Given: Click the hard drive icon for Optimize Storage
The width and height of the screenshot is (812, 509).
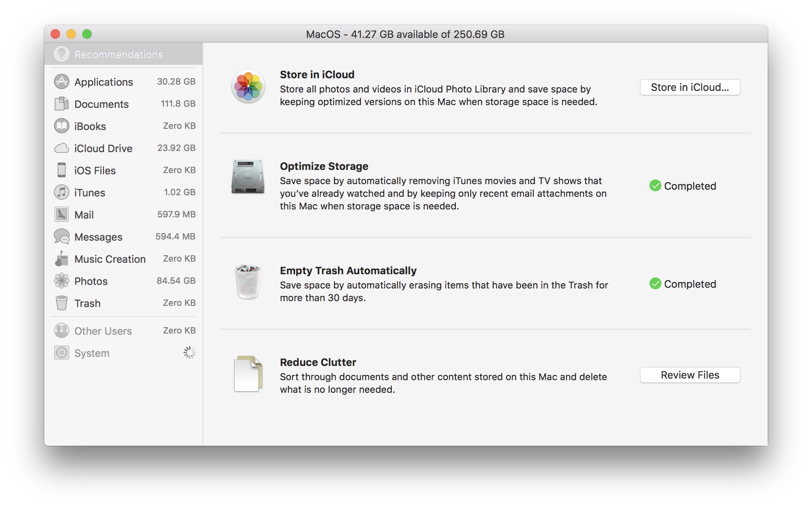Looking at the screenshot, I should (248, 177).
